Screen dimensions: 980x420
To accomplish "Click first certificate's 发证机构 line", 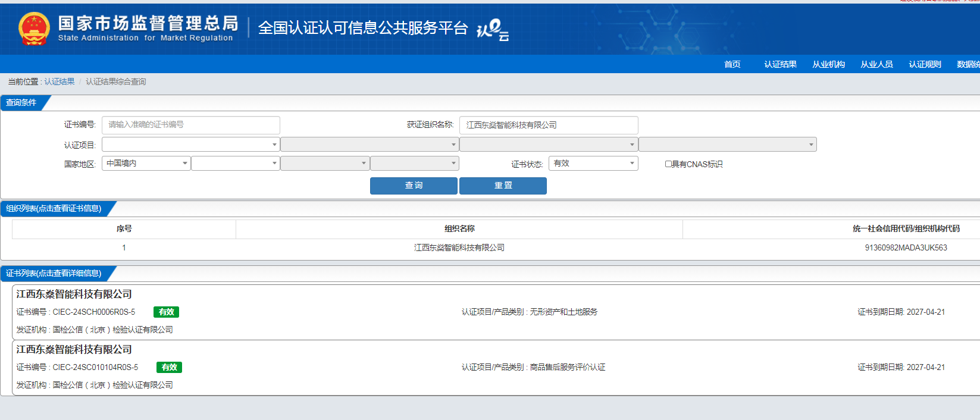I will point(95,330).
